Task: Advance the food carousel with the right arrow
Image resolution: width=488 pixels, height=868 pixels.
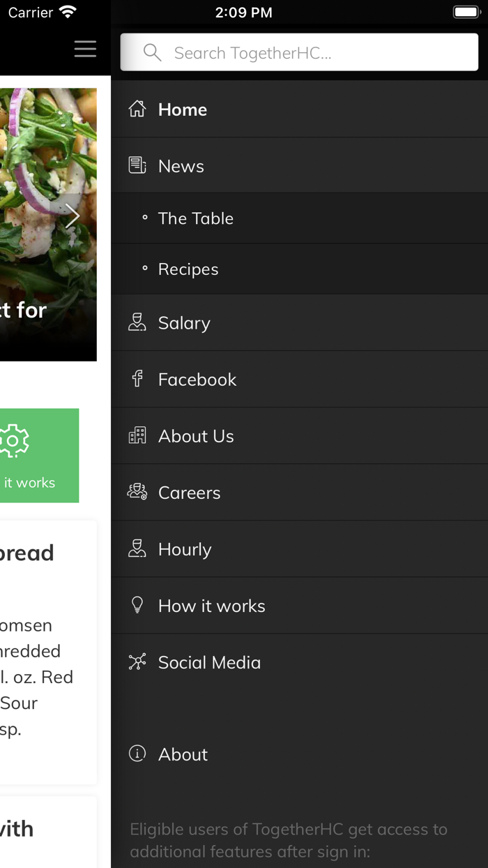Action: [x=73, y=216]
